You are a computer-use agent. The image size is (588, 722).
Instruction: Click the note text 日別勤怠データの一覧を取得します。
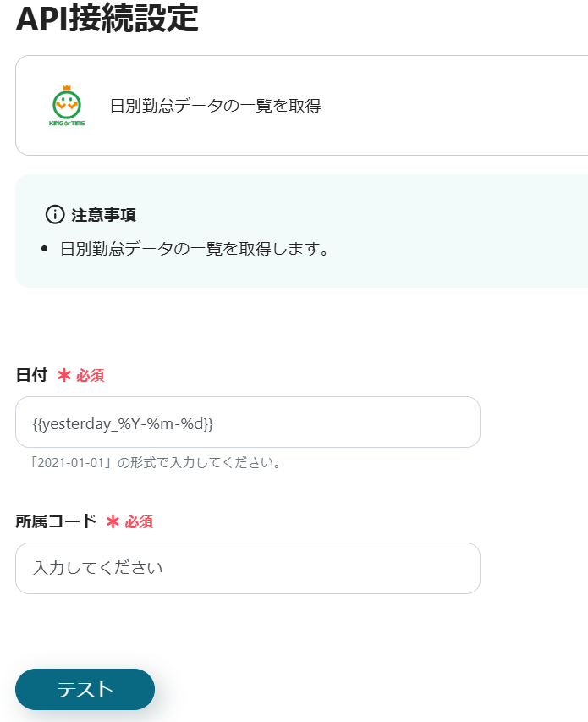coord(194,250)
